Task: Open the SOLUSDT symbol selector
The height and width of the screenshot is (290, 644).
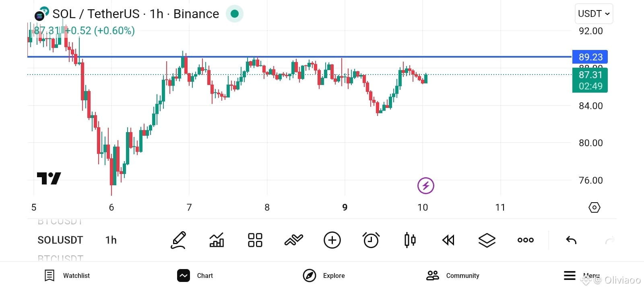Action: (x=60, y=240)
